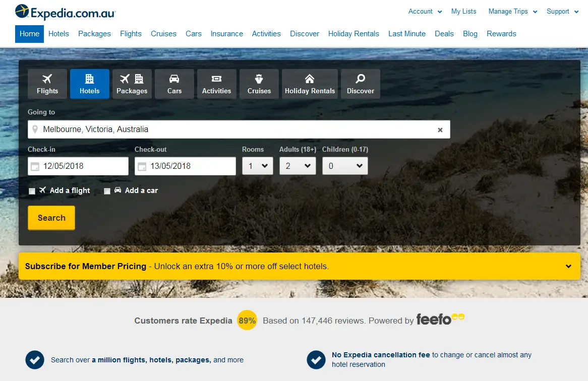This screenshot has width=588, height=381.
Task: Open the Activities search tab
Action: [217, 84]
